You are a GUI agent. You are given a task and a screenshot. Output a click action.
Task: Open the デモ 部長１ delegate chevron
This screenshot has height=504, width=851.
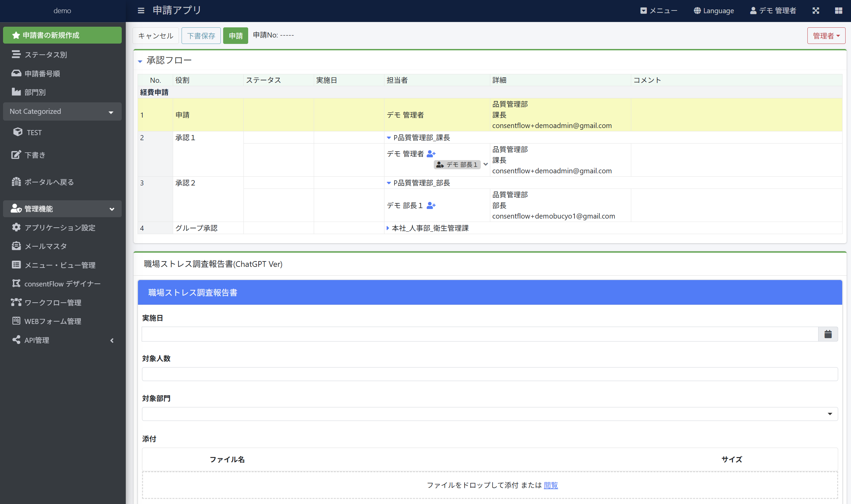pos(486,165)
